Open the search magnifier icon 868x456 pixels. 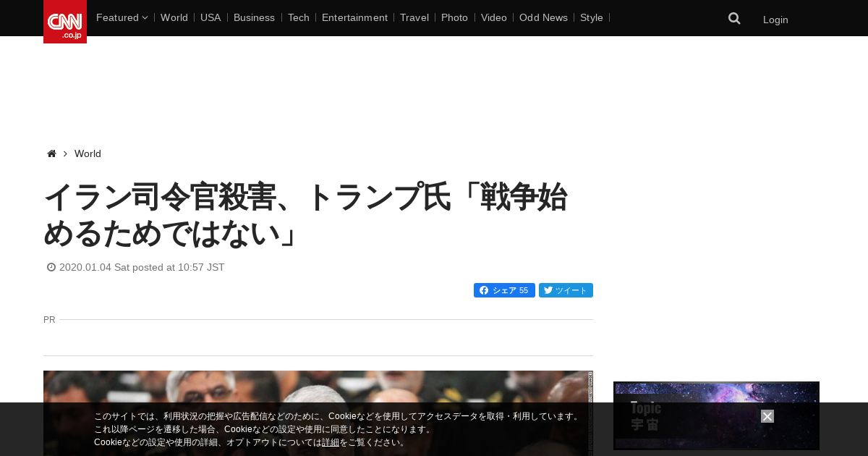734,19
